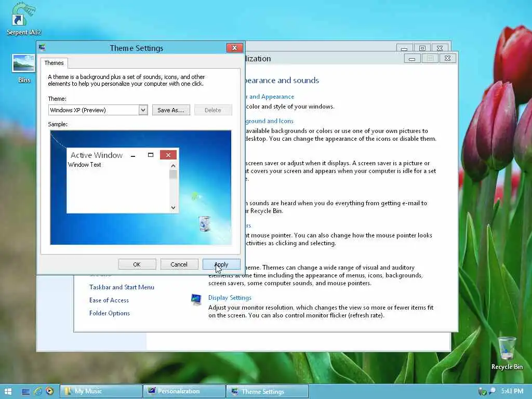Open the Start menu
The width and height of the screenshot is (532, 399).
click(8, 392)
